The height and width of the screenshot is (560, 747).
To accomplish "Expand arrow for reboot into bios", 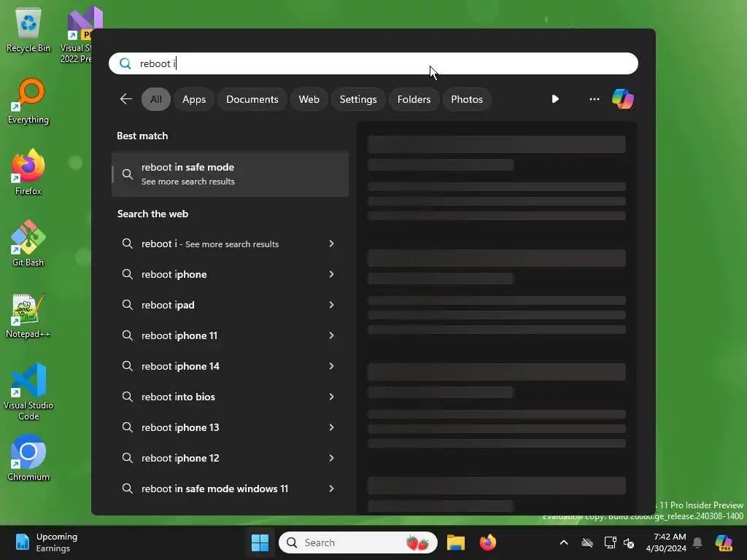I will (x=332, y=397).
